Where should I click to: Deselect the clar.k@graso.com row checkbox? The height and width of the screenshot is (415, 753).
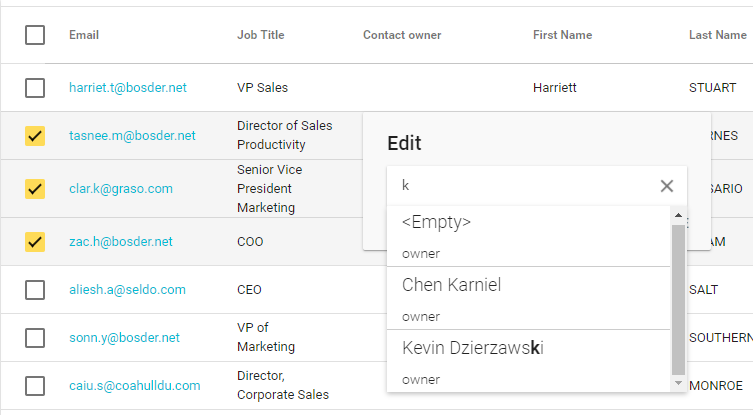pyautogui.click(x=35, y=189)
